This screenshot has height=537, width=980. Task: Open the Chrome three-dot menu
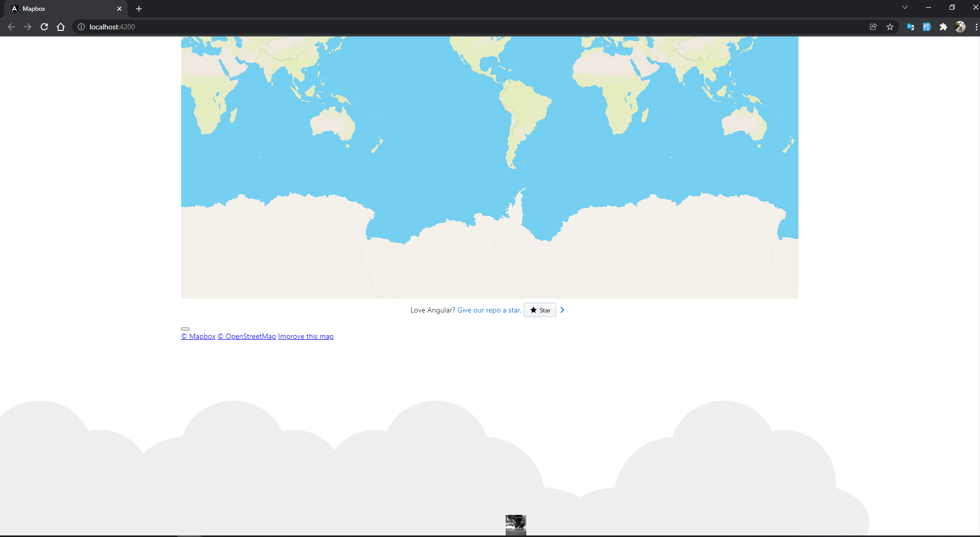tap(976, 27)
